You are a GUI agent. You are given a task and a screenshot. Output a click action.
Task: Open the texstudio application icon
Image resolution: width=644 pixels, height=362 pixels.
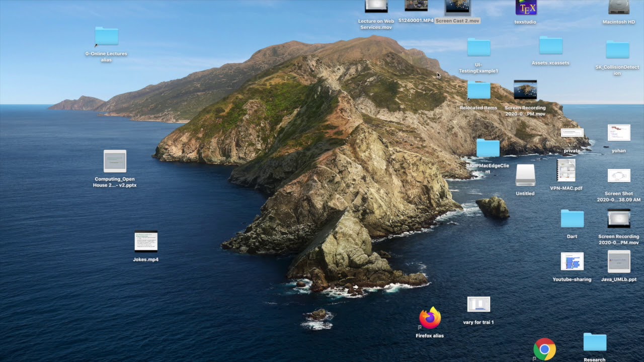coord(526,7)
